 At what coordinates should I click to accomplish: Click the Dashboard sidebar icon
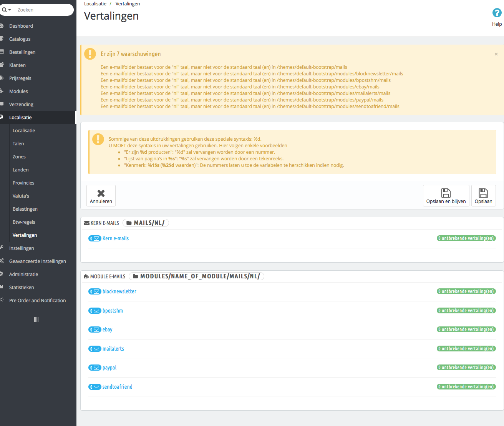2,26
